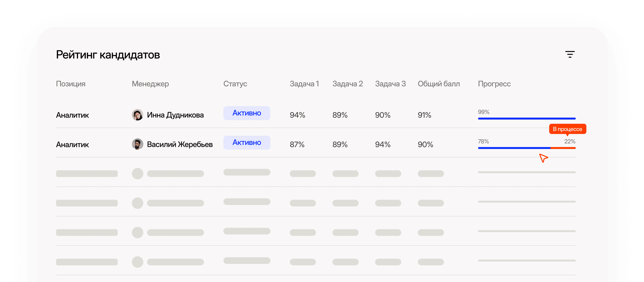
Task: Click the Статус column header
Action: tap(235, 84)
